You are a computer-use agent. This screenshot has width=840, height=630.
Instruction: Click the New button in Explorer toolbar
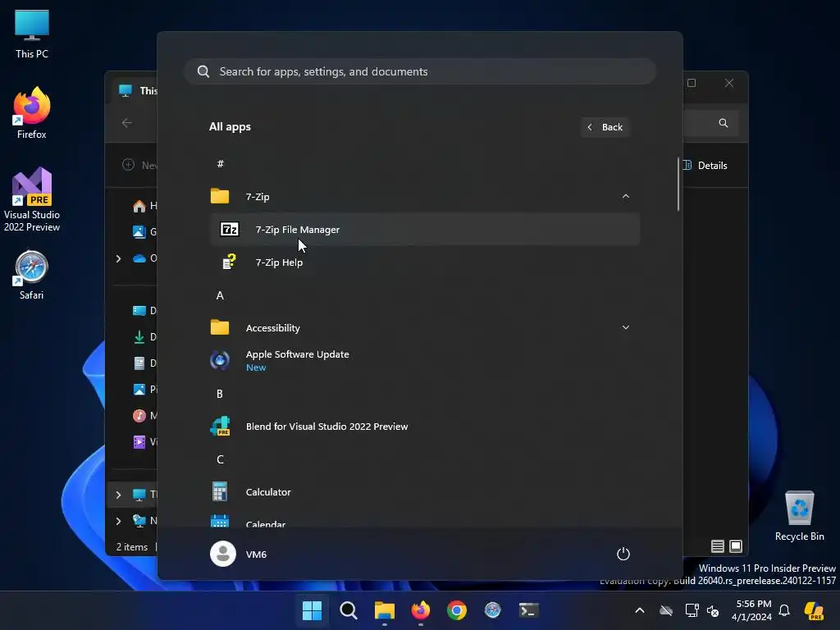[139, 165]
